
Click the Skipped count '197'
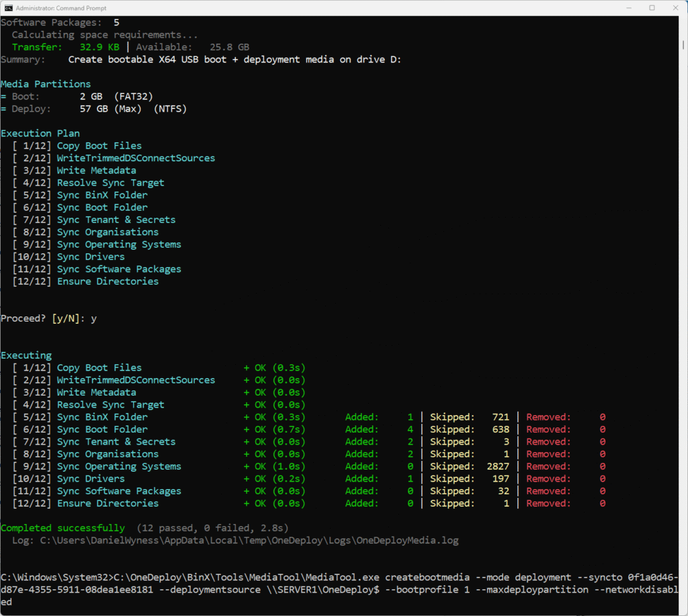tap(501, 479)
